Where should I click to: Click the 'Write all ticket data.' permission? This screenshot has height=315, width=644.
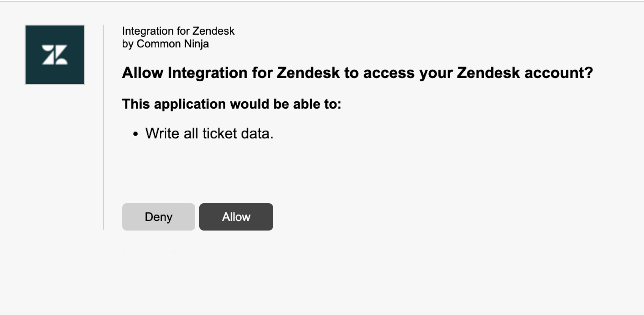click(x=209, y=133)
